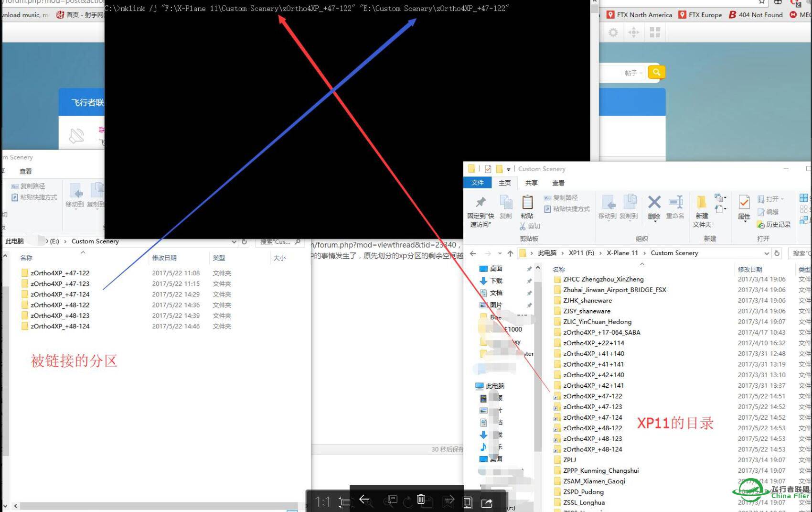Refresh the right Explorer Custom Scenery folder
The image size is (812, 512).
(777, 253)
